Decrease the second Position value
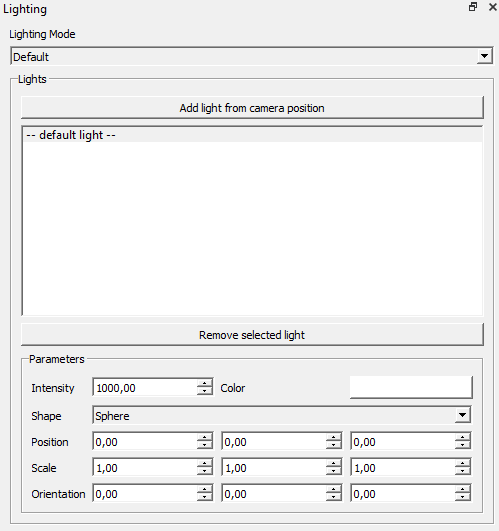Screen dimensions: 499x531 tap(333, 445)
